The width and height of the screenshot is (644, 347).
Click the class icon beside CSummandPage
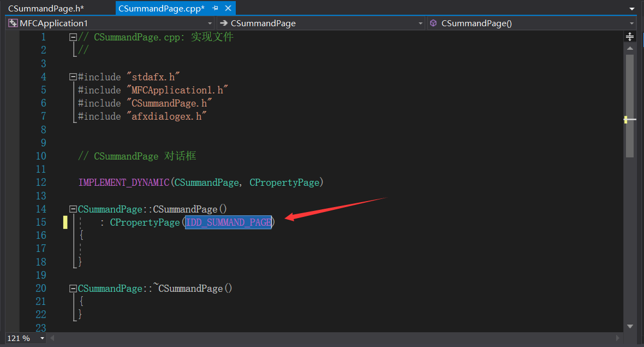[223, 23]
